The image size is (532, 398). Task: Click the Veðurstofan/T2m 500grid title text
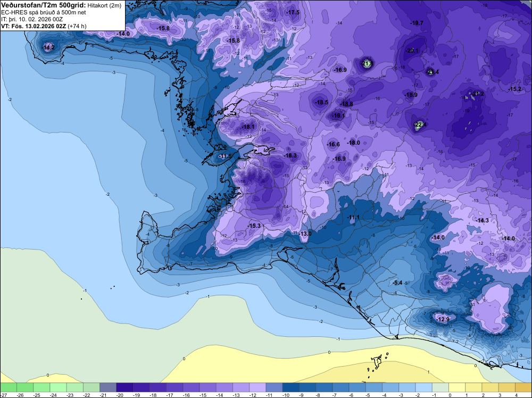(x=44, y=5)
